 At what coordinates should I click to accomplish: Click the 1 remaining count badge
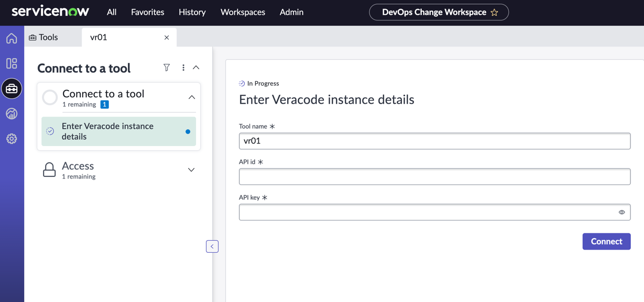pyautogui.click(x=105, y=104)
